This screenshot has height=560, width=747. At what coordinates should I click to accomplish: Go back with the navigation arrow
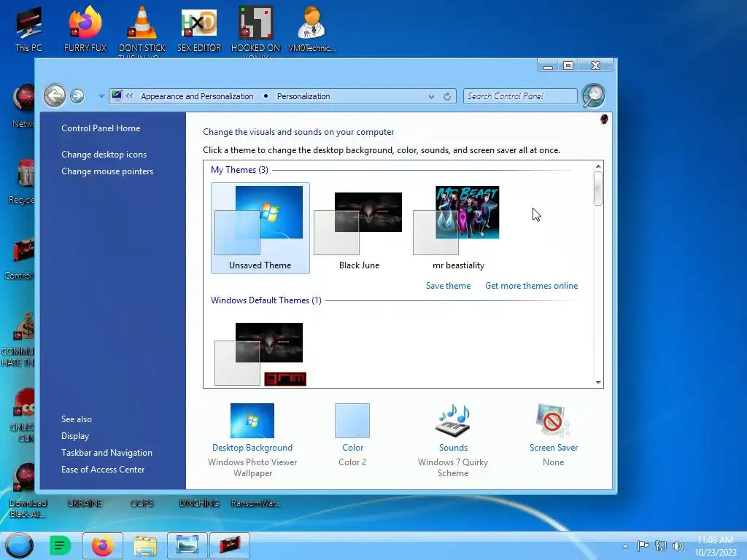pyautogui.click(x=55, y=96)
